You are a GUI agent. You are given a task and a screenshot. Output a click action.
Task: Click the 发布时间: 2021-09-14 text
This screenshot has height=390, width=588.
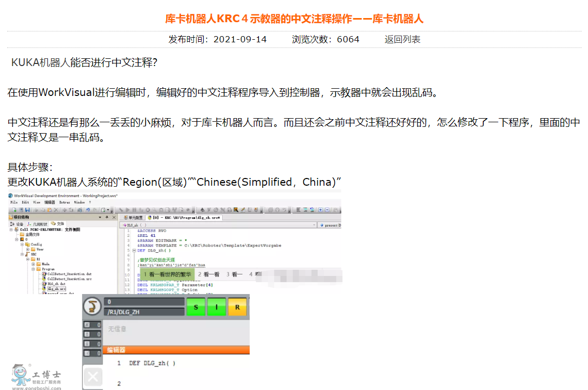point(218,39)
